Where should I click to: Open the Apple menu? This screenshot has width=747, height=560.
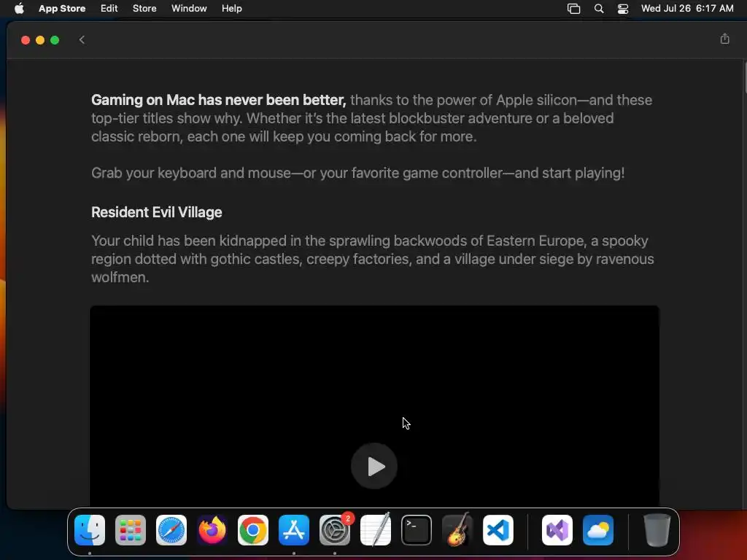pyautogui.click(x=19, y=9)
